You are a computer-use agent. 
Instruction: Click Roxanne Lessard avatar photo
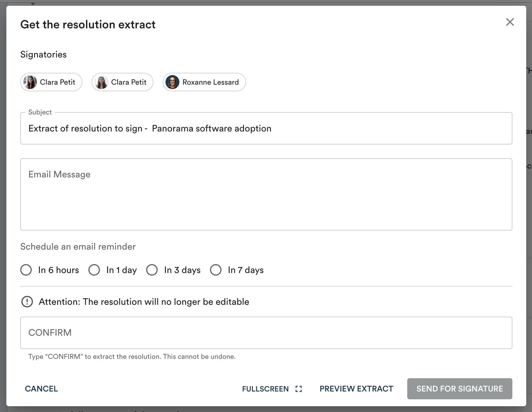172,82
